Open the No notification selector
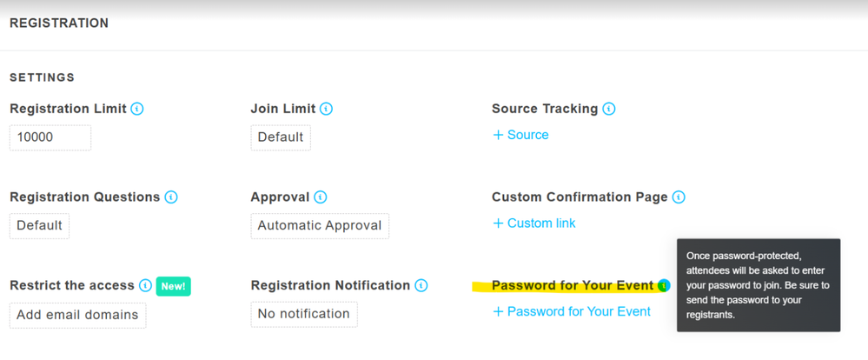This screenshot has width=868, height=360. pyautogui.click(x=304, y=315)
